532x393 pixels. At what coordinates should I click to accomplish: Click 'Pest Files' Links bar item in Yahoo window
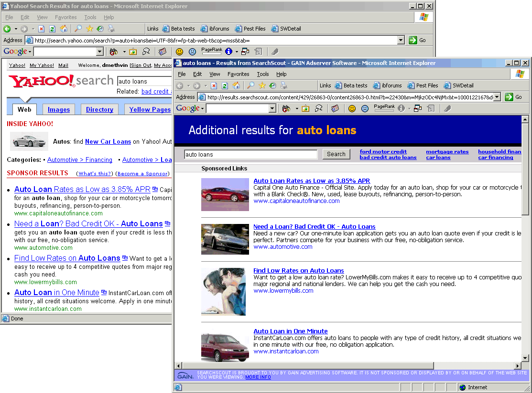pos(250,29)
